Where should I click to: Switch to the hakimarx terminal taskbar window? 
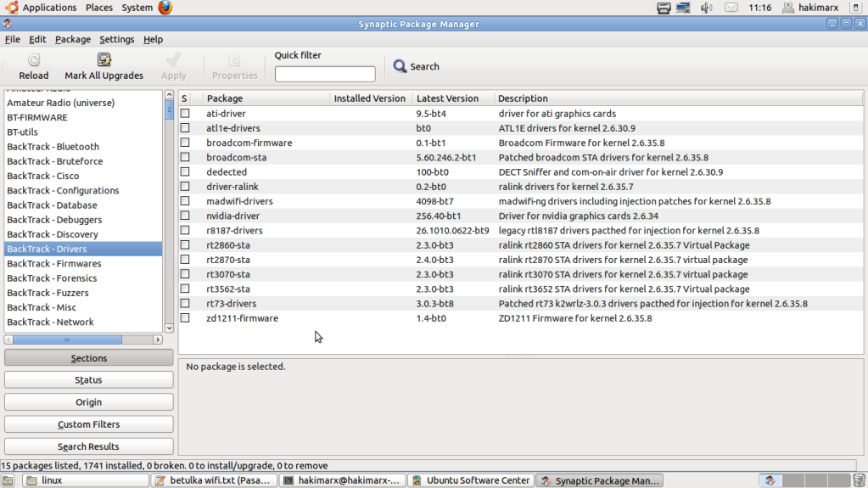[342, 480]
